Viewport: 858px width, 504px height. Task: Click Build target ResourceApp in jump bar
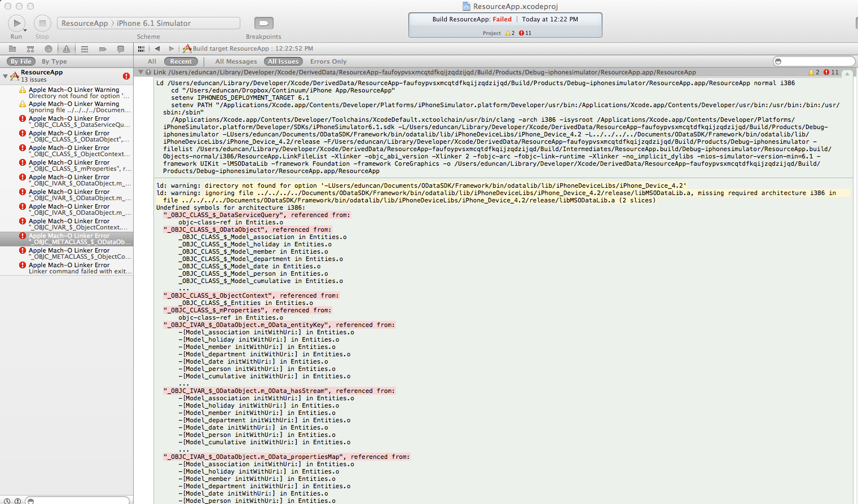(248, 48)
